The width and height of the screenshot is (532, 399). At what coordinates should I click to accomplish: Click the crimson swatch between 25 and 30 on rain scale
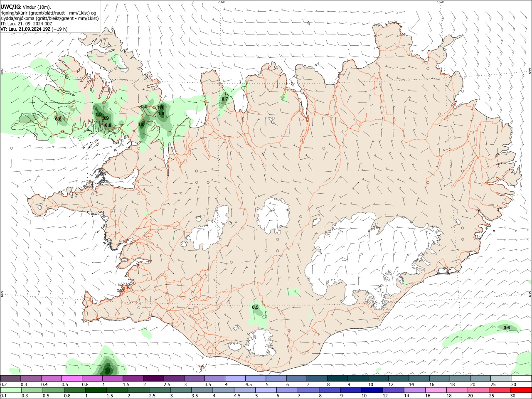point(500,390)
